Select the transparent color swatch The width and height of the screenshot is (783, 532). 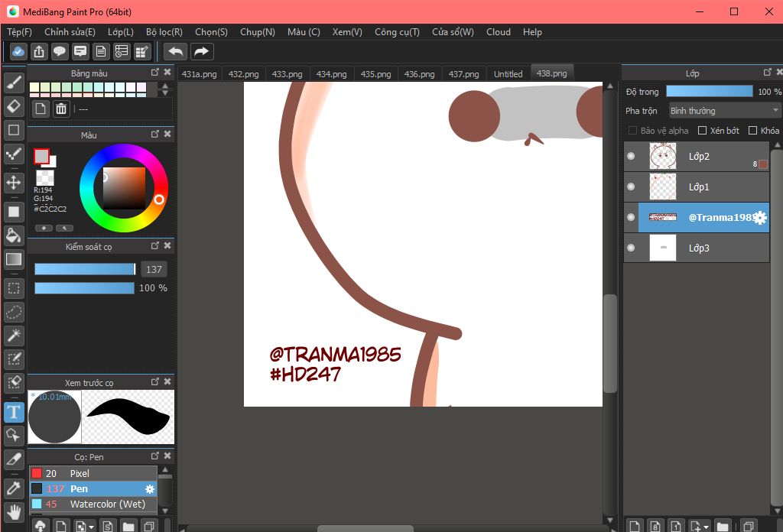45,177
